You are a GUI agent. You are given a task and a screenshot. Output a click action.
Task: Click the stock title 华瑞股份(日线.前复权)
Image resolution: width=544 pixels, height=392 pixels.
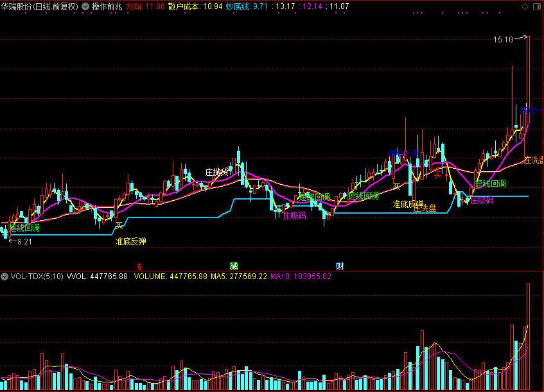point(40,6)
